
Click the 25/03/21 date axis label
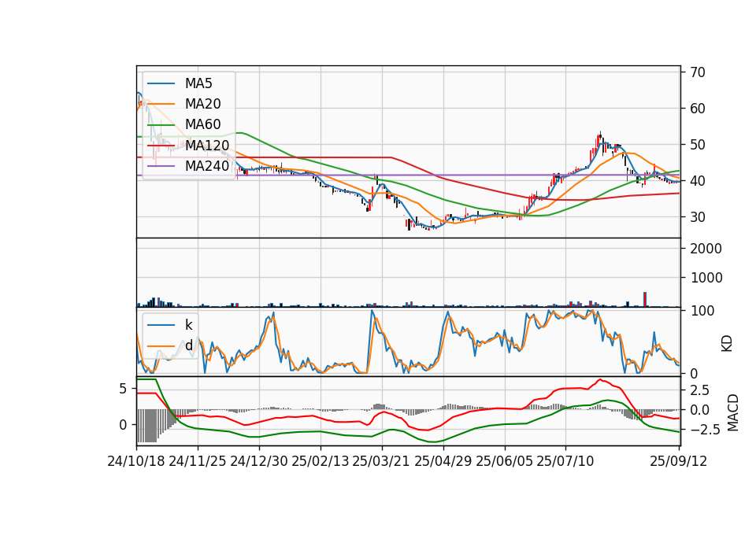coord(381,461)
